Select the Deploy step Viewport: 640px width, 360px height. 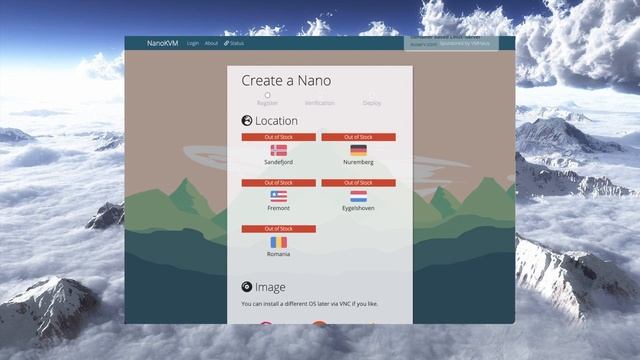[371, 103]
